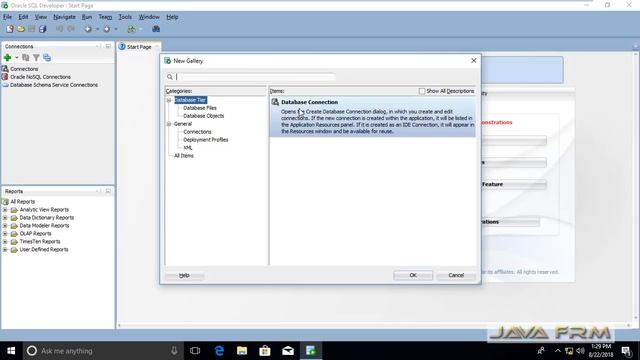The width and height of the screenshot is (640, 360).
Task: Open the Forward button history dropdown arrow
Action: 116,29
